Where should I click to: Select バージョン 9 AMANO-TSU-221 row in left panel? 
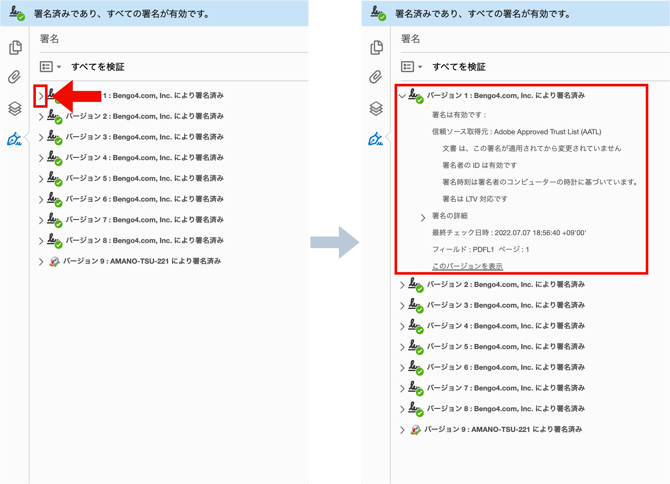click(142, 261)
